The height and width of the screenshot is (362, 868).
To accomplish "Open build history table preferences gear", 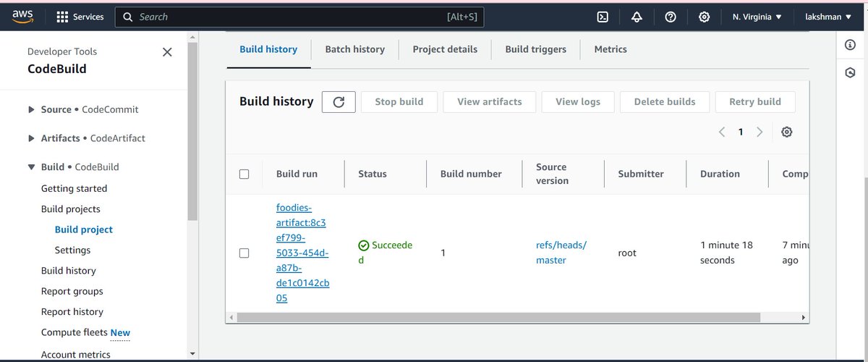I will coord(787,132).
